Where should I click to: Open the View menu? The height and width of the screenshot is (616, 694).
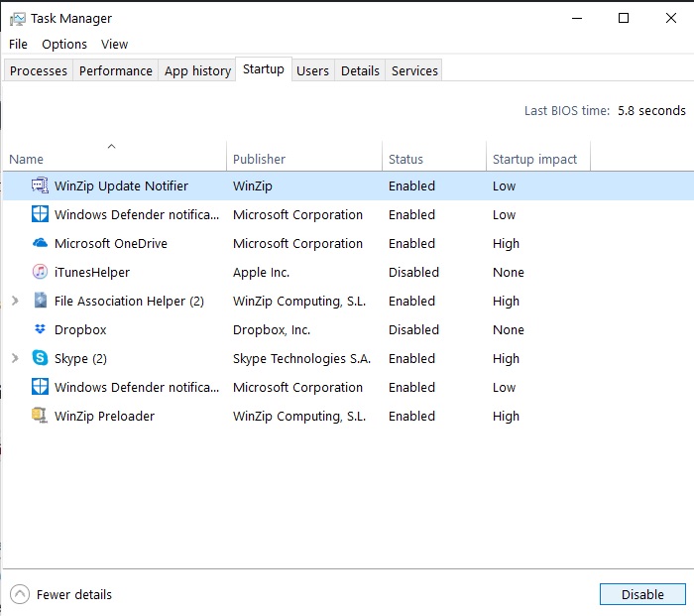(114, 45)
